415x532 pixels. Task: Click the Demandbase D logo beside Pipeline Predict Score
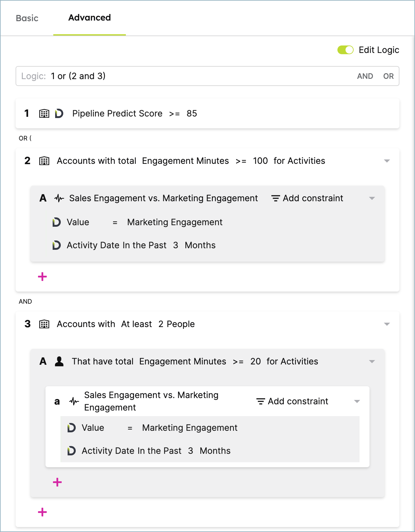pyautogui.click(x=59, y=113)
